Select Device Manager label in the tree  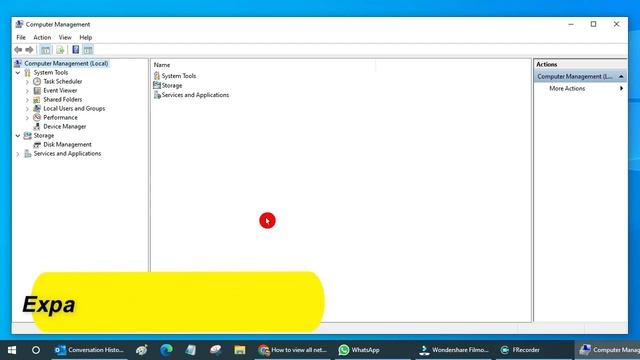pos(64,127)
